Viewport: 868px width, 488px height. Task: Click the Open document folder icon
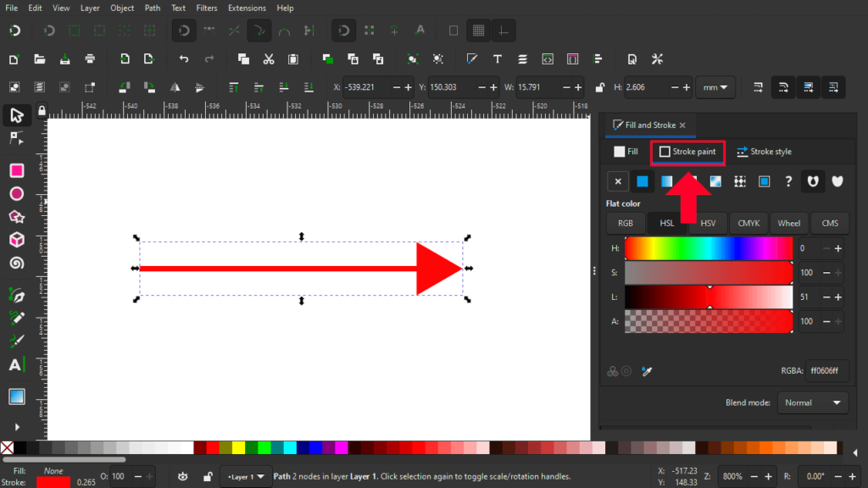(x=39, y=59)
